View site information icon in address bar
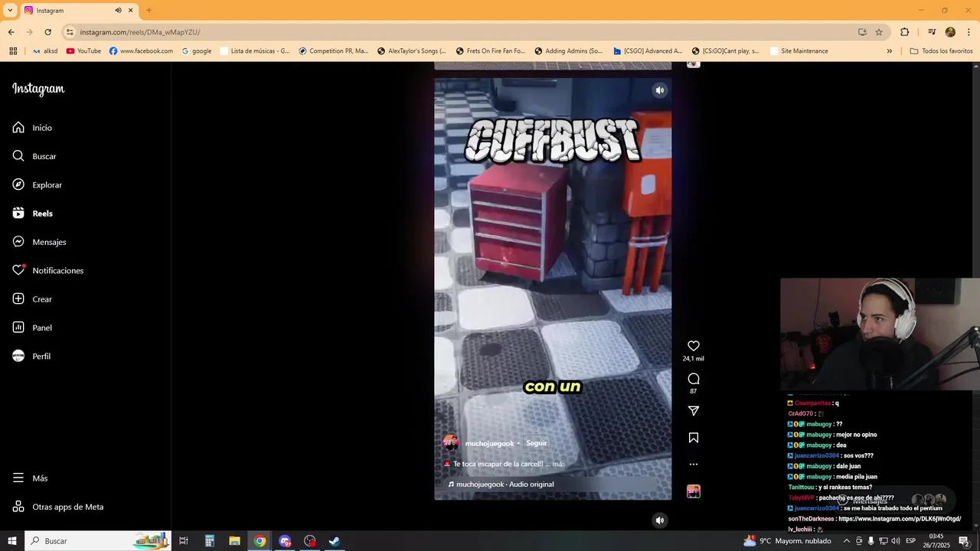 coord(70,32)
